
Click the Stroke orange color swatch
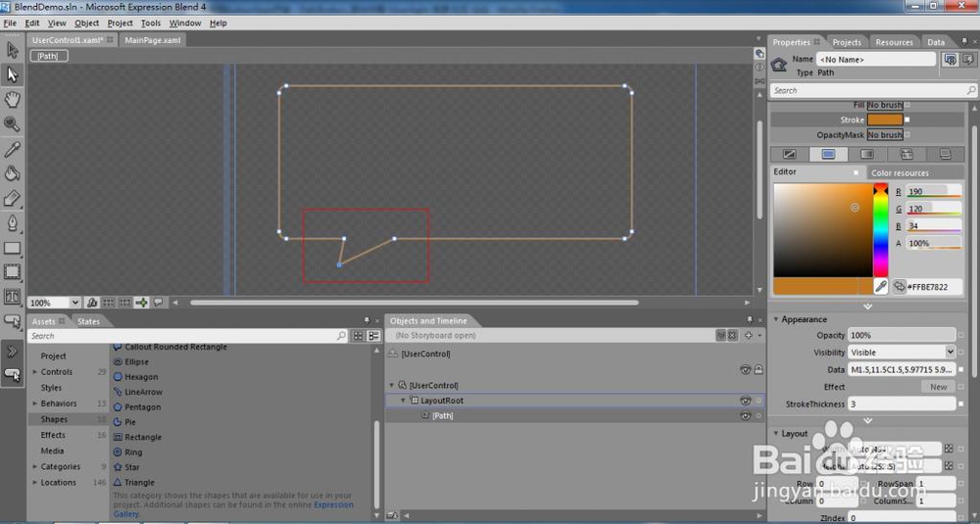click(x=884, y=119)
